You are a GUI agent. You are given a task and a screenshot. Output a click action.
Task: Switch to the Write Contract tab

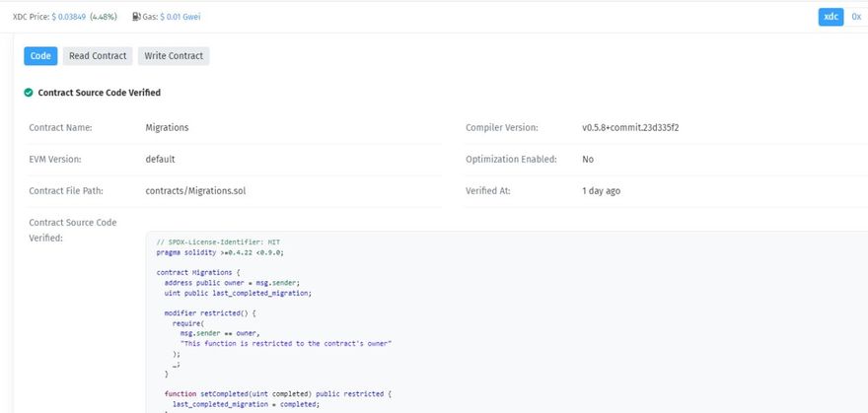(x=174, y=56)
